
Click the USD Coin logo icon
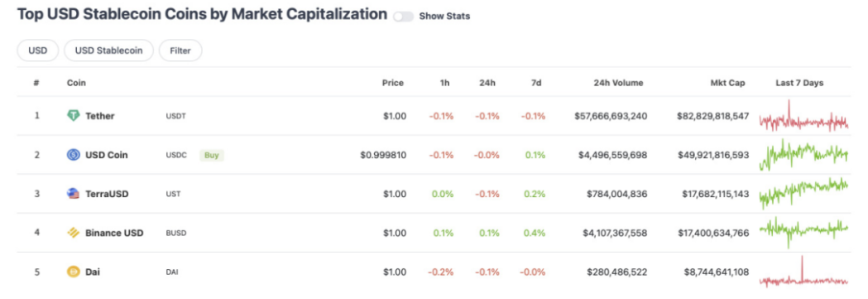73,155
